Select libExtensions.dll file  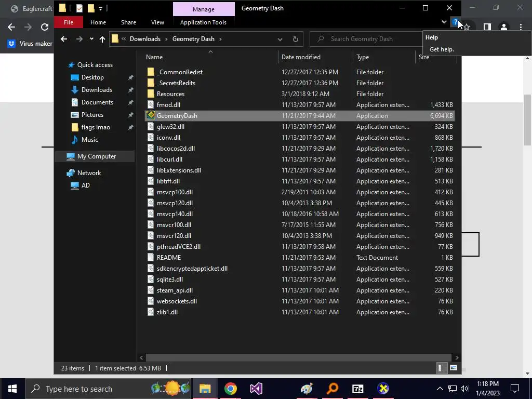pyautogui.click(x=179, y=170)
